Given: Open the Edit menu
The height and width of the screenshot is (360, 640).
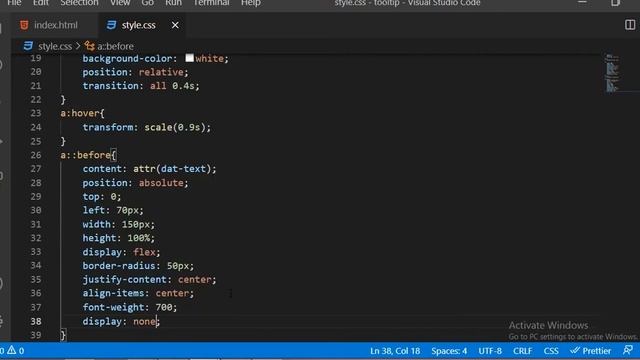Looking at the screenshot, I should point(41,3).
